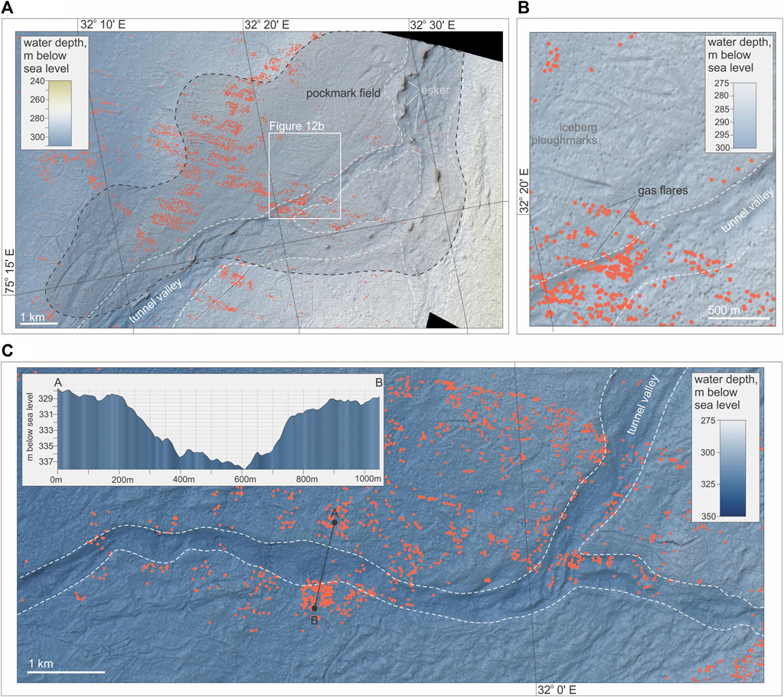The image size is (784, 697).
Task: Click the '295' value in panel B legend
Action: (x=721, y=135)
